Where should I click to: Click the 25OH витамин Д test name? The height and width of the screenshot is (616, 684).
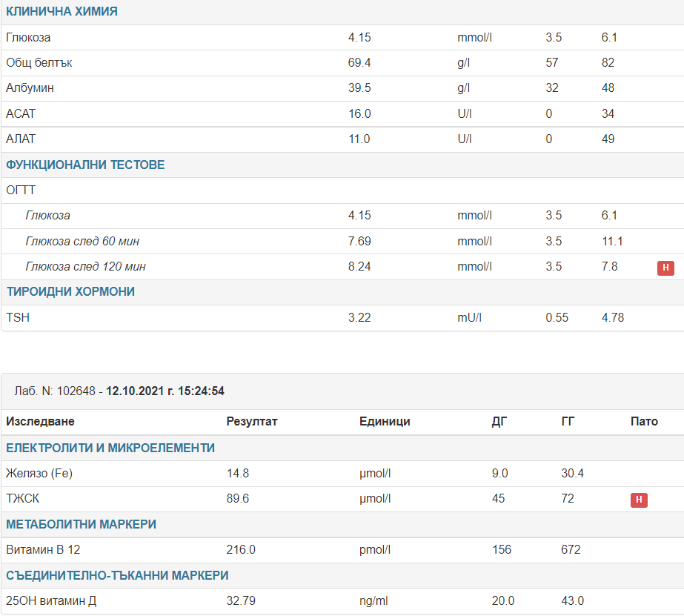(51, 601)
